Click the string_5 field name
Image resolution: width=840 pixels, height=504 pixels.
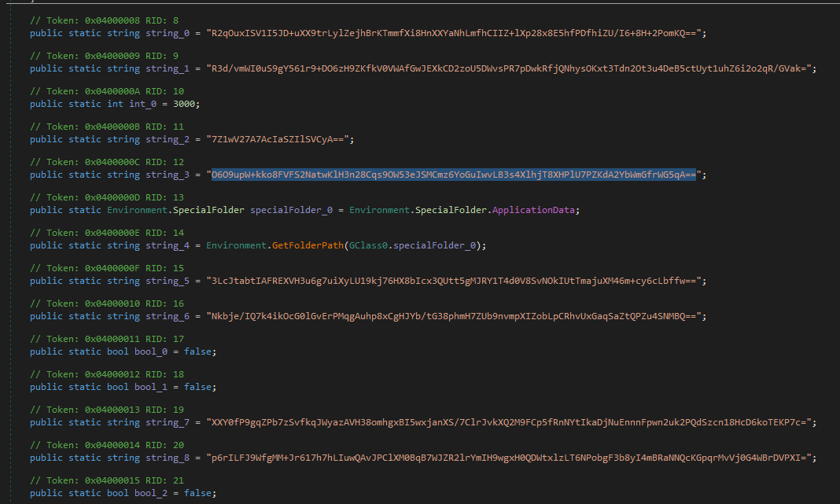[168, 281]
